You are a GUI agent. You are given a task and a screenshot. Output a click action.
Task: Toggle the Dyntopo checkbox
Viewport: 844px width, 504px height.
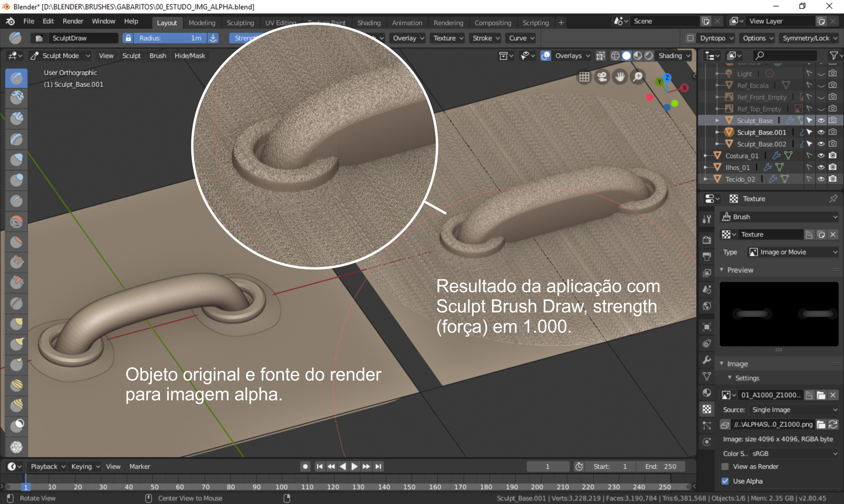point(691,38)
